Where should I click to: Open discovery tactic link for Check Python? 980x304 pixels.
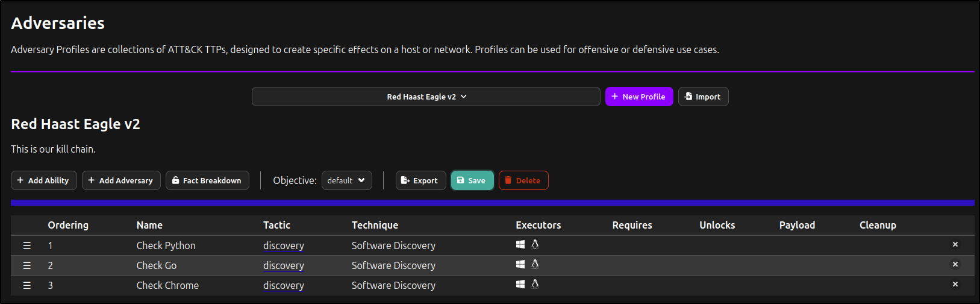click(283, 245)
